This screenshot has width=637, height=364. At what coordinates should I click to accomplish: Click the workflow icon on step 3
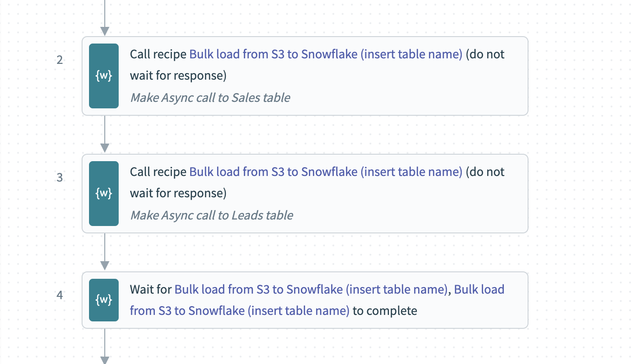pos(104,194)
